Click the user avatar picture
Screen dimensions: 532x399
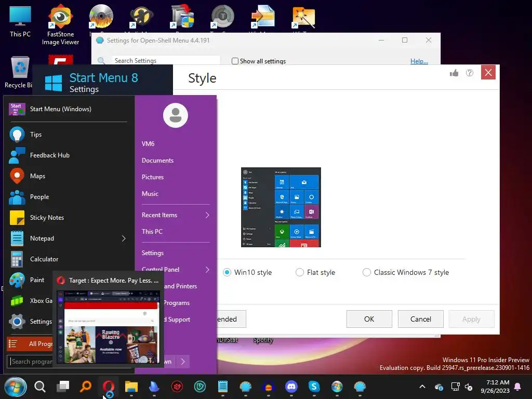[x=176, y=115]
